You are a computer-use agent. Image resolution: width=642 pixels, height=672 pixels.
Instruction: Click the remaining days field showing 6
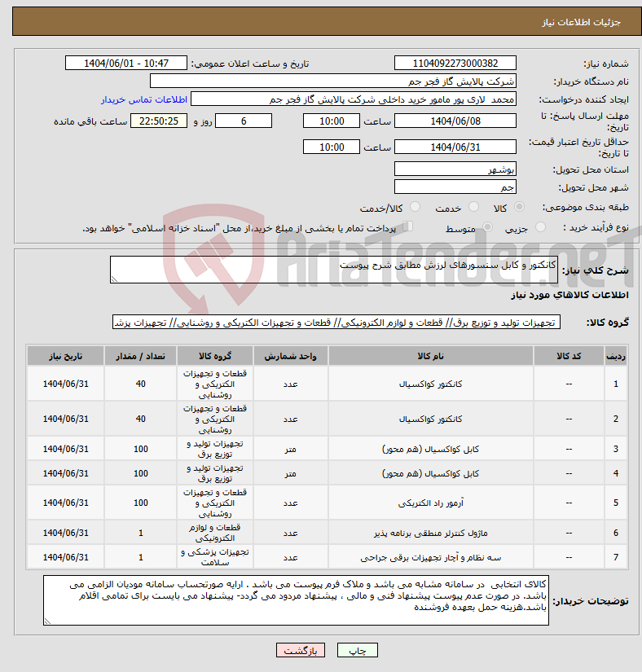pos(244,121)
